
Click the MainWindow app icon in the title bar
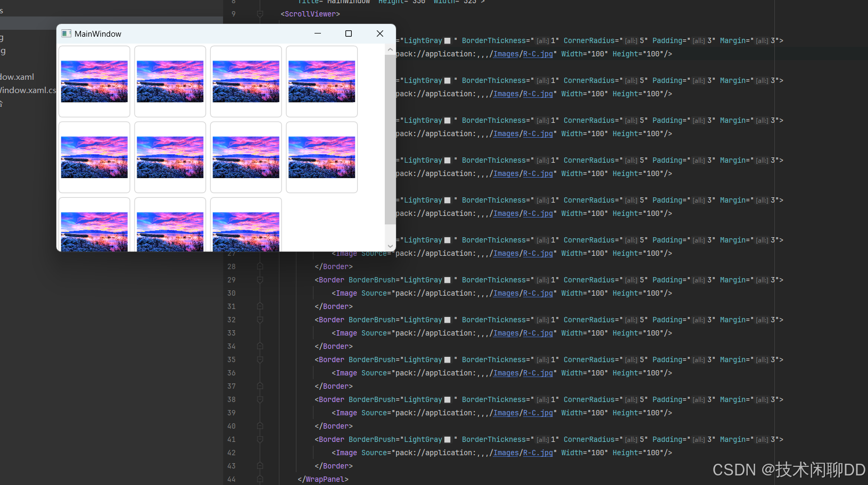point(66,34)
